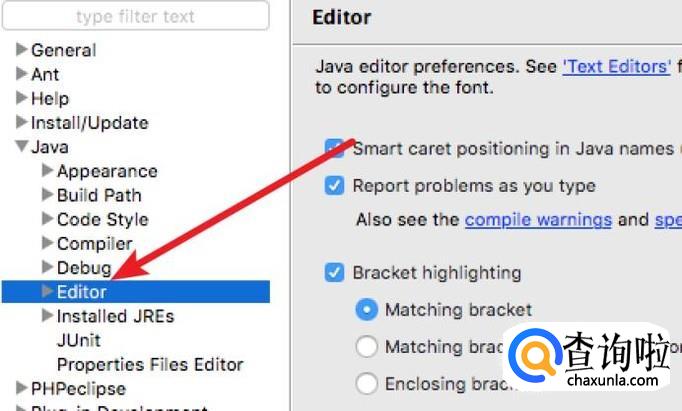The image size is (682, 411).
Task: Open Properties Files Editor page
Action: (x=150, y=364)
